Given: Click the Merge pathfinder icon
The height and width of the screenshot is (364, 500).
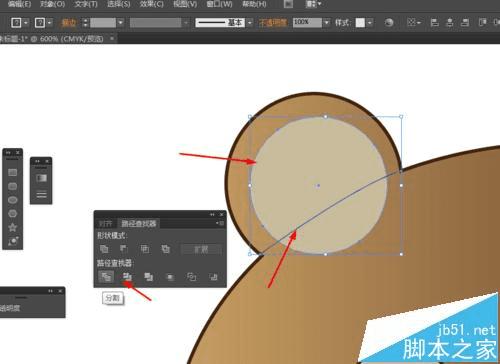Looking at the screenshot, I should [x=148, y=277].
